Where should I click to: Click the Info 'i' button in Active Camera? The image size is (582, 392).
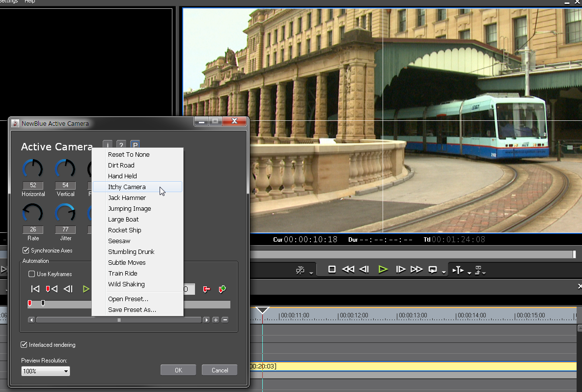click(107, 144)
